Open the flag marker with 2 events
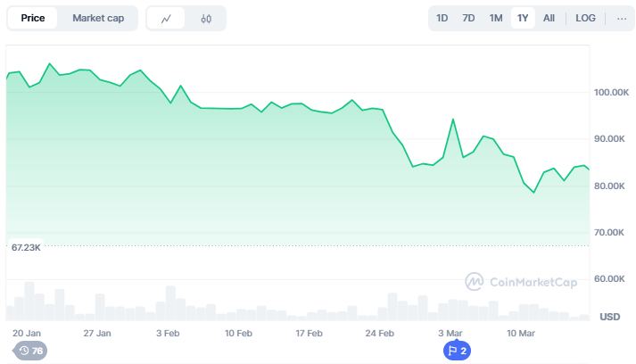This screenshot has height=364, width=636. click(x=457, y=351)
